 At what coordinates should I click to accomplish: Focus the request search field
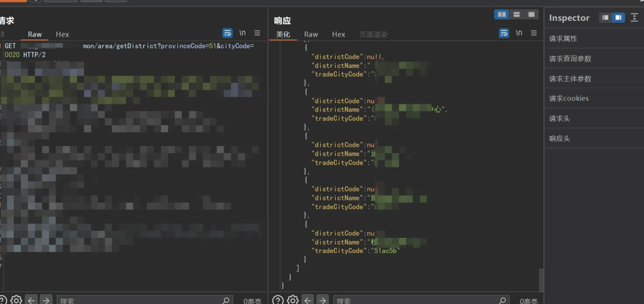(144, 300)
